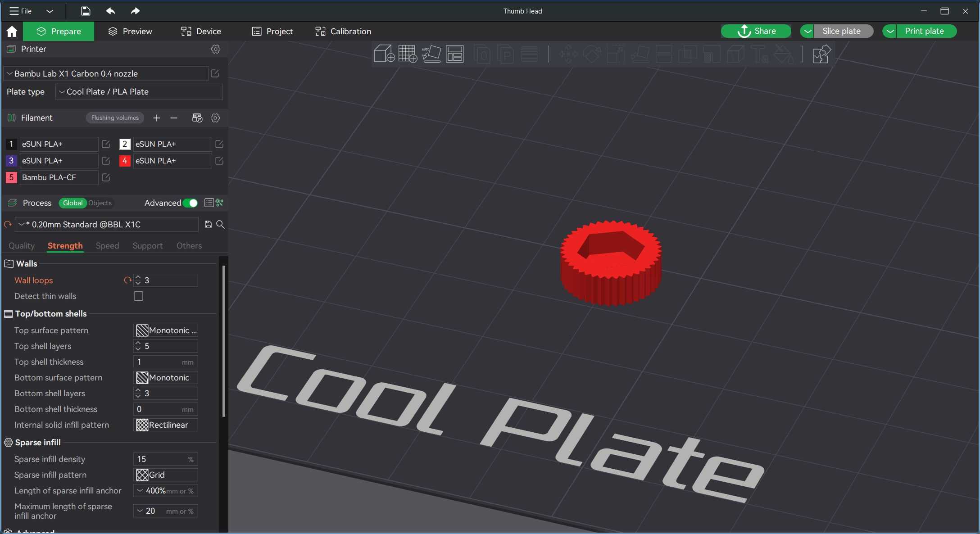
Task: Open printer settings gear icon
Action: [x=216, y=49]
